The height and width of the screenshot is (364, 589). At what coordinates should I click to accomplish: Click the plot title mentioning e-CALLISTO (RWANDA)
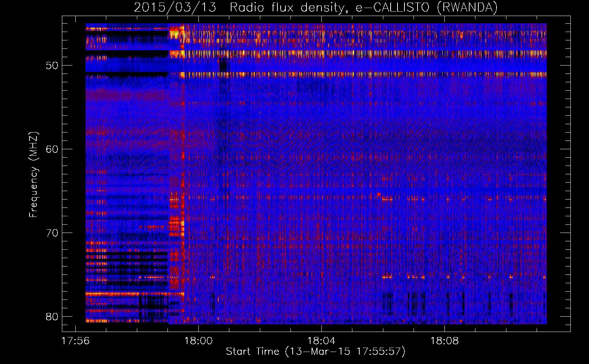(316, 7)
